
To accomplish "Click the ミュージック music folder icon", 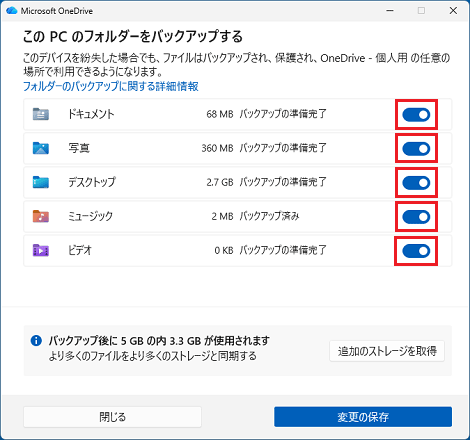I will coord(41,216).
